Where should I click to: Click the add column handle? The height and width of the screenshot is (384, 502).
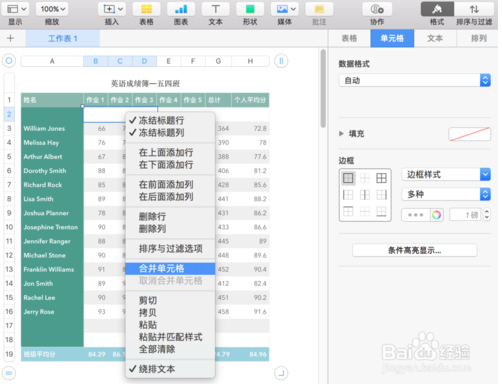click(281, 61)
